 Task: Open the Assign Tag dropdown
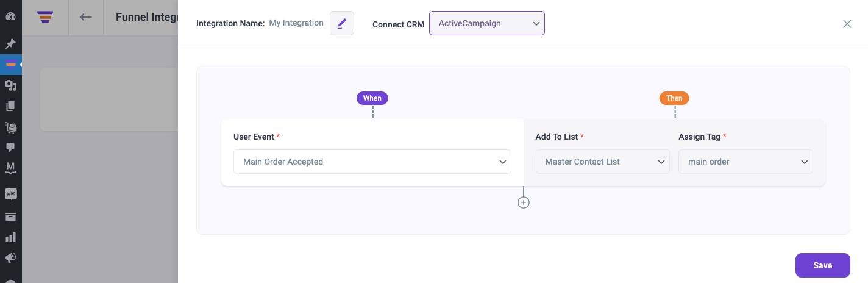[x=745, y=162]
